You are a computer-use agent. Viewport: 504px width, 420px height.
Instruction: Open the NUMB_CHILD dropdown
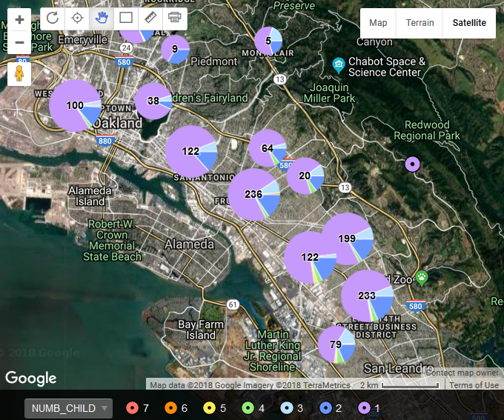[68, 408]
